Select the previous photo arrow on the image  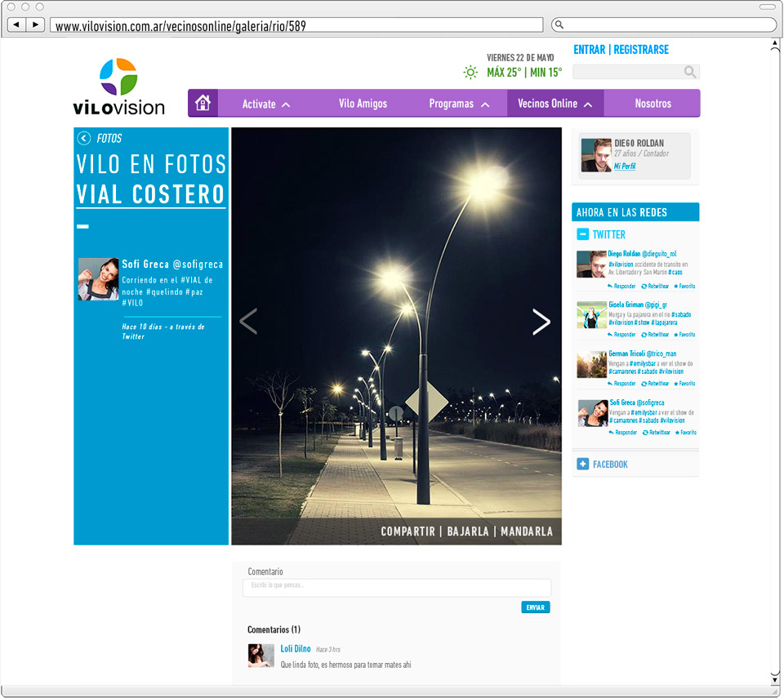pos(248,322)
